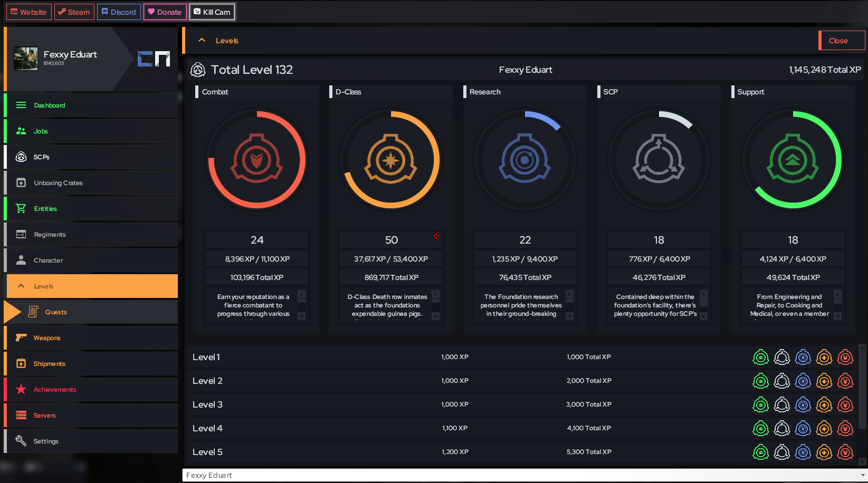Click the Servers stack icon
The height and width of the screenshot is (483, 868).
point(21,415)
